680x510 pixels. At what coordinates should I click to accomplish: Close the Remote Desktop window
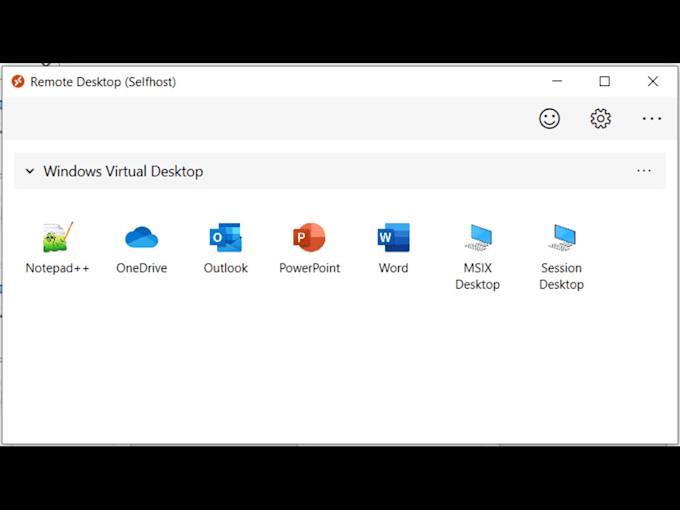coord(653,81)
